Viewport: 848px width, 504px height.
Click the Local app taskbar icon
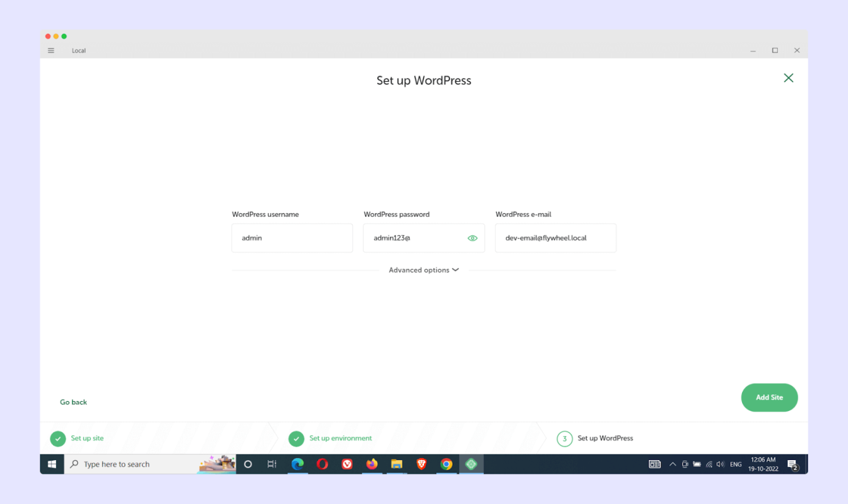(471, 464)
